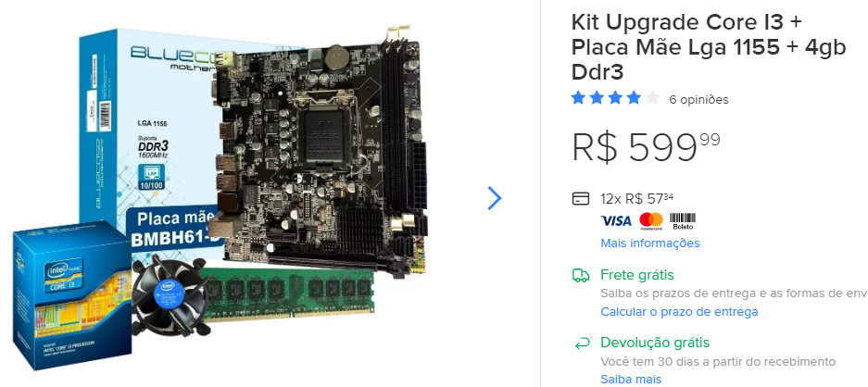Click the first blue rating star
This screenshot has height=387, width=868.
(x=578, y=98)
